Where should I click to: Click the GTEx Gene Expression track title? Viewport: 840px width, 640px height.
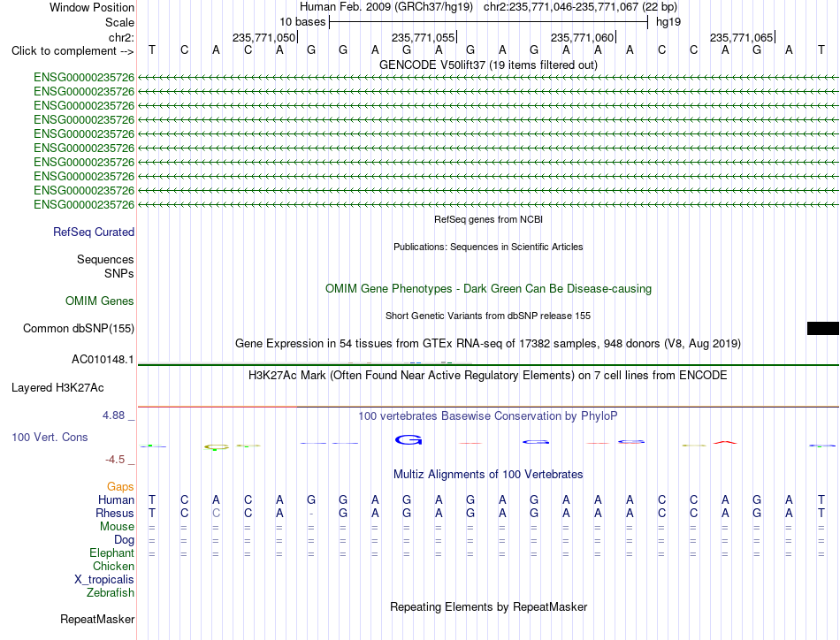488,343
